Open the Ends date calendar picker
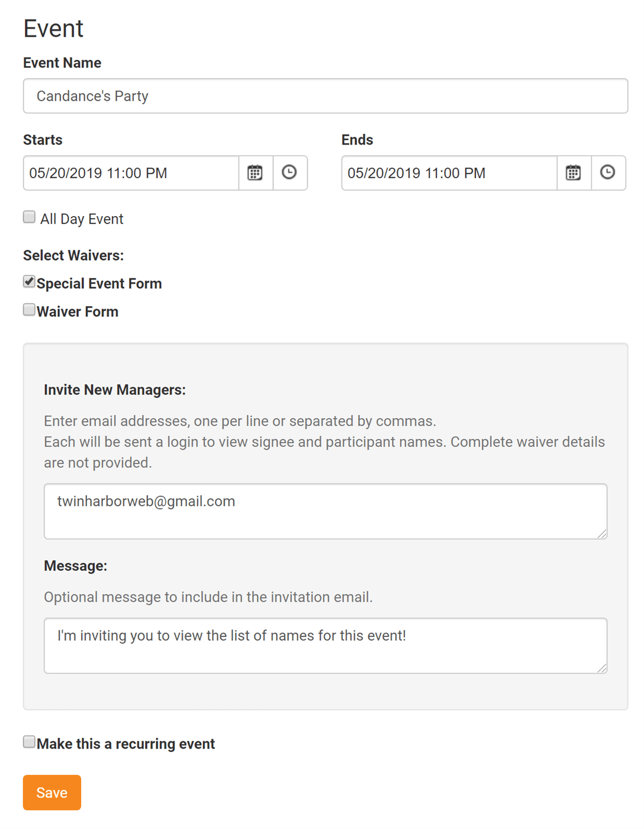This screenshot has width=644, height=829. click(573, 173)
